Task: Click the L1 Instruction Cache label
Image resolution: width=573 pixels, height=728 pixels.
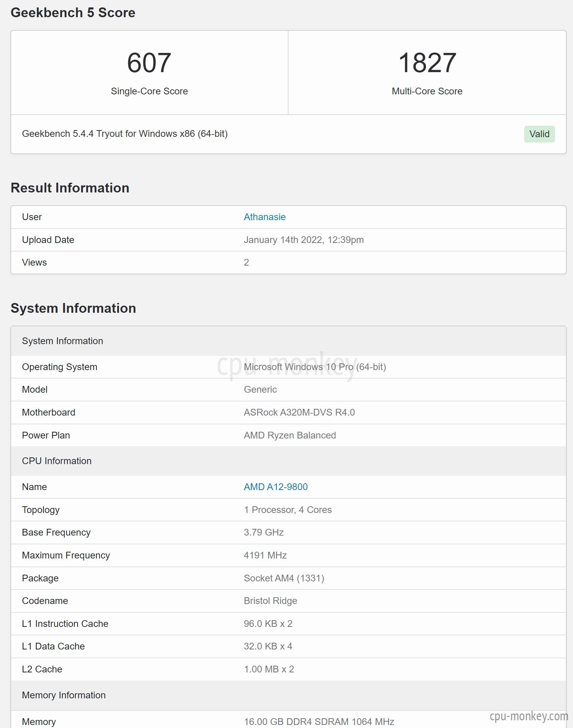Action: 65,624
